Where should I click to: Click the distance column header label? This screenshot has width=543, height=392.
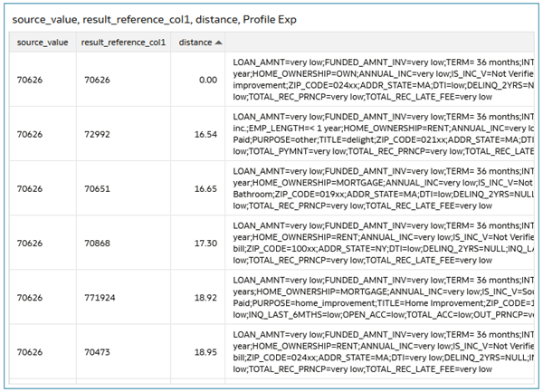(x=195, y=43)
